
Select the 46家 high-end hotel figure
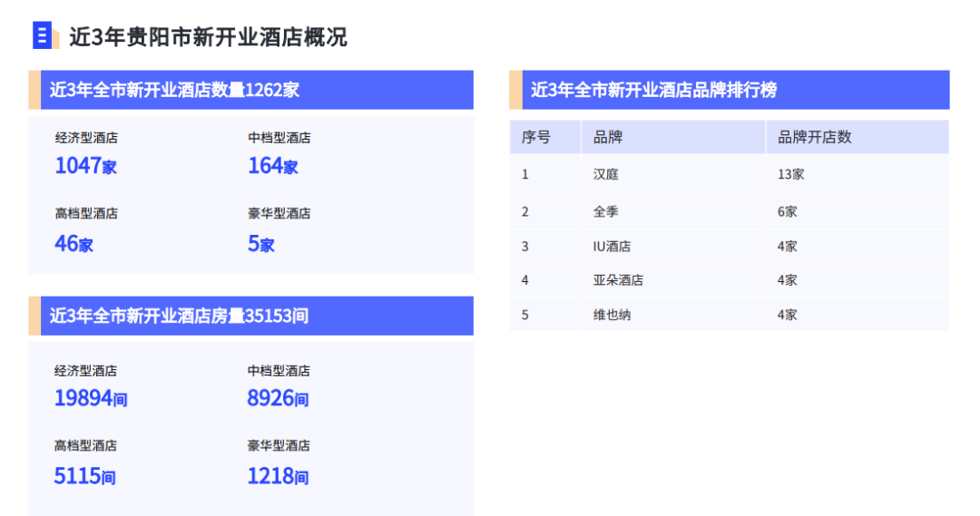point(73,243)
